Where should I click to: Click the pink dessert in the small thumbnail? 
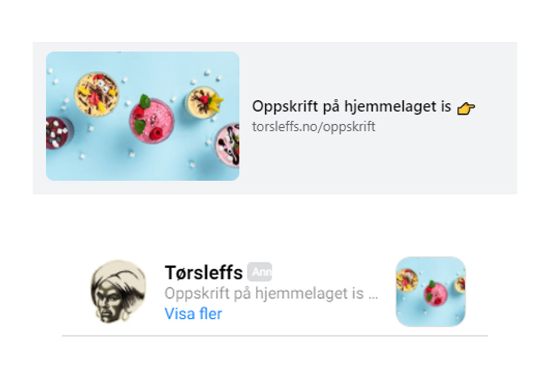(435, 292)
